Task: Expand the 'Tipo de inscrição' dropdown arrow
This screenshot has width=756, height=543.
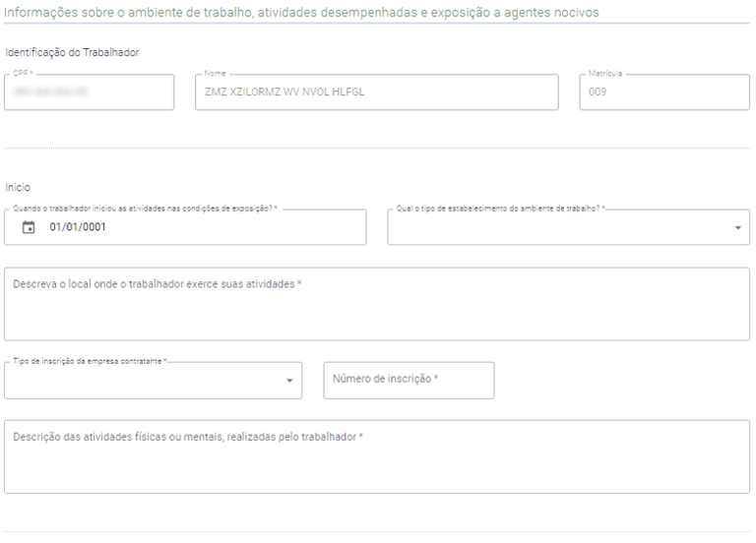Action: point(289,381)
